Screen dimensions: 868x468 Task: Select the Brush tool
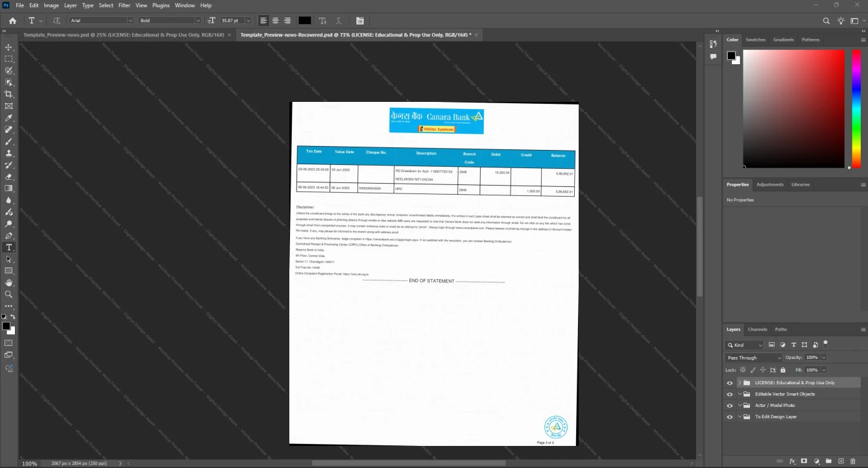(x=8, y=142)
